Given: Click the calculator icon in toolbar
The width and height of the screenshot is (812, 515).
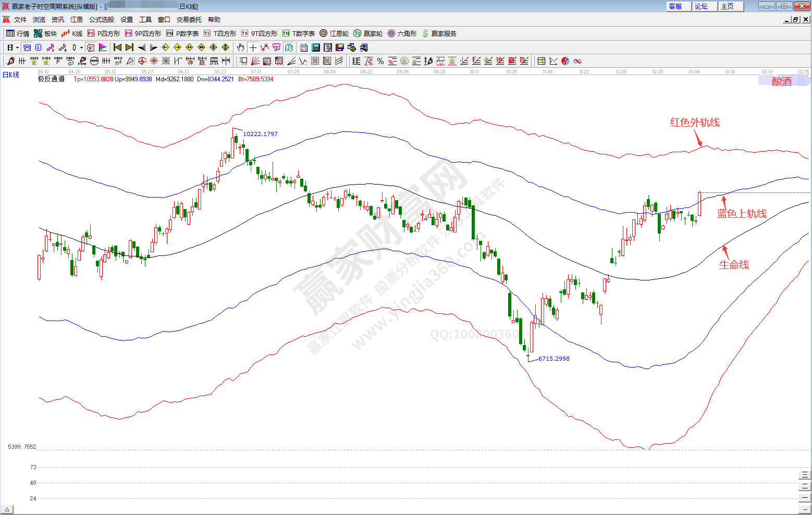Looking at the screenshot, I should pos(315,47).
